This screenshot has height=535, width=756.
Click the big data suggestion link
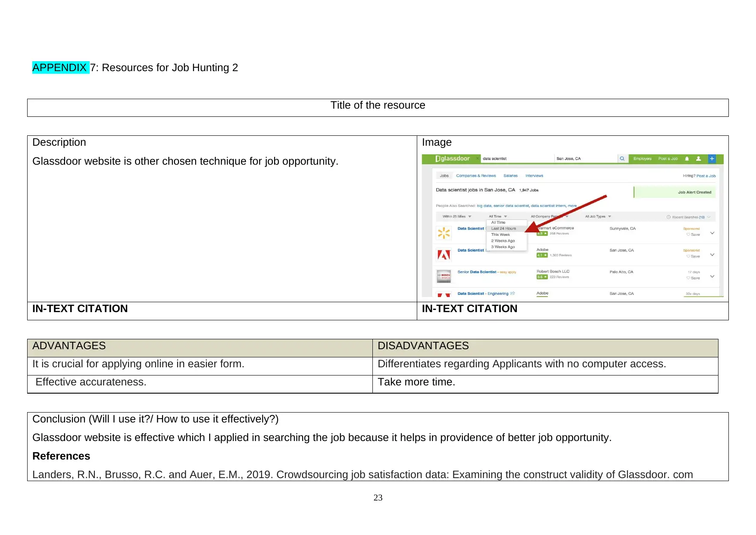pos(484,206)
